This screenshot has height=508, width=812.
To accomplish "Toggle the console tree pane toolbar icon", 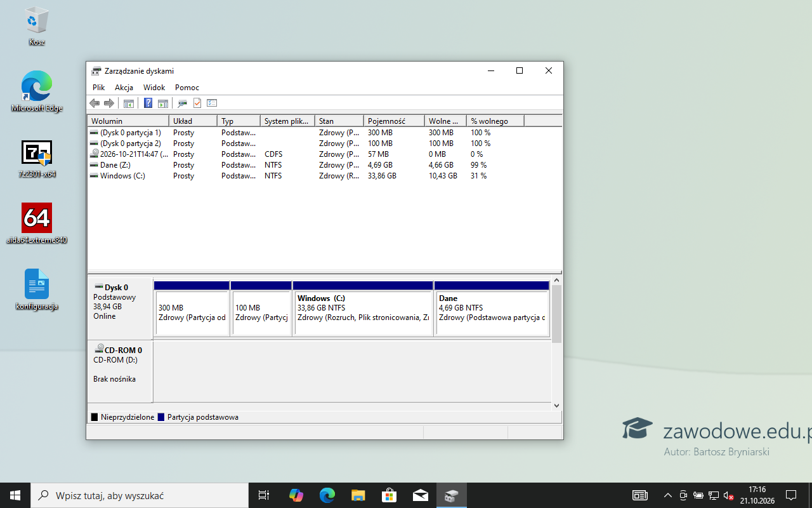I will [128, 103].
